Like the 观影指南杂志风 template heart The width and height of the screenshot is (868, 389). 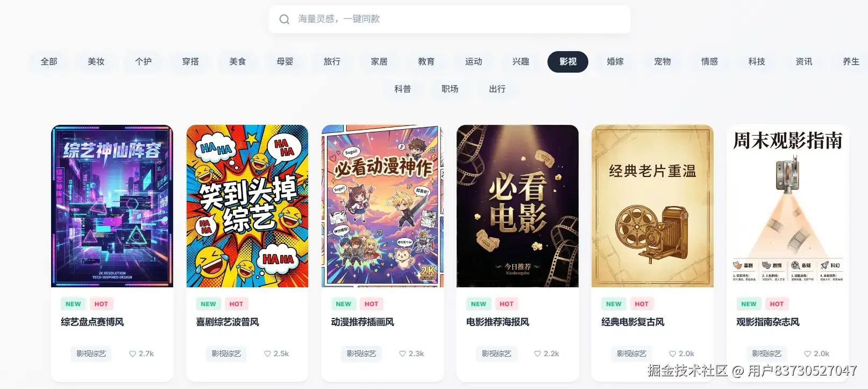pyautogui.click(x=807, y=354)
